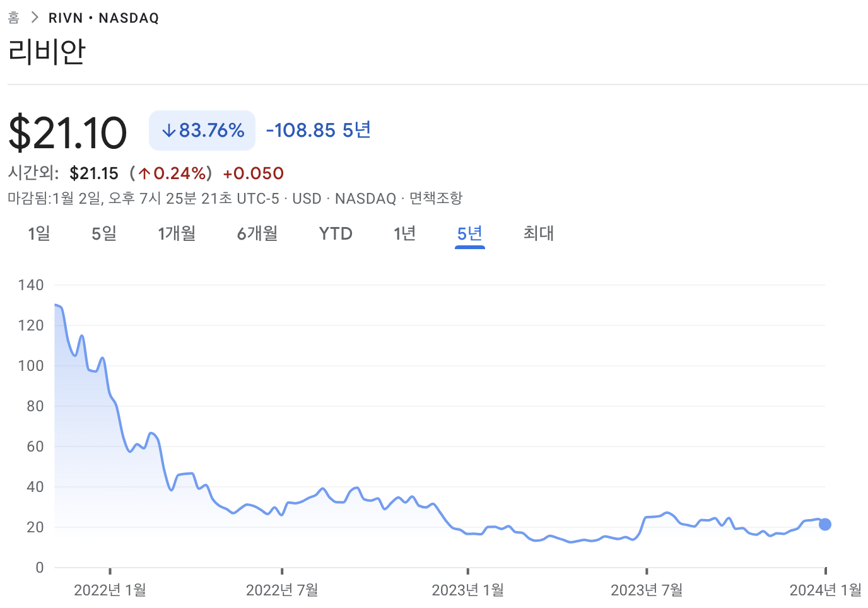Open the 면책조항 disclaimer link

coord(437,197)
